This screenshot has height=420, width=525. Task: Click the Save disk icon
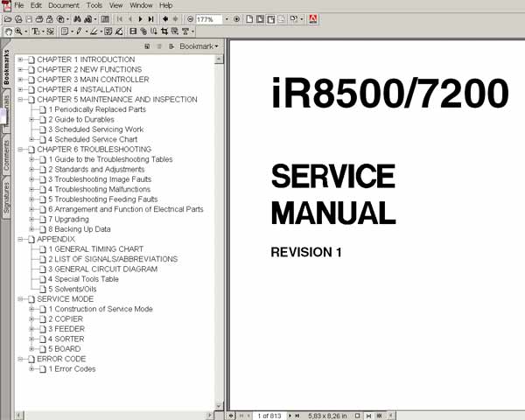pyautogui.click(x=29, y=19)
